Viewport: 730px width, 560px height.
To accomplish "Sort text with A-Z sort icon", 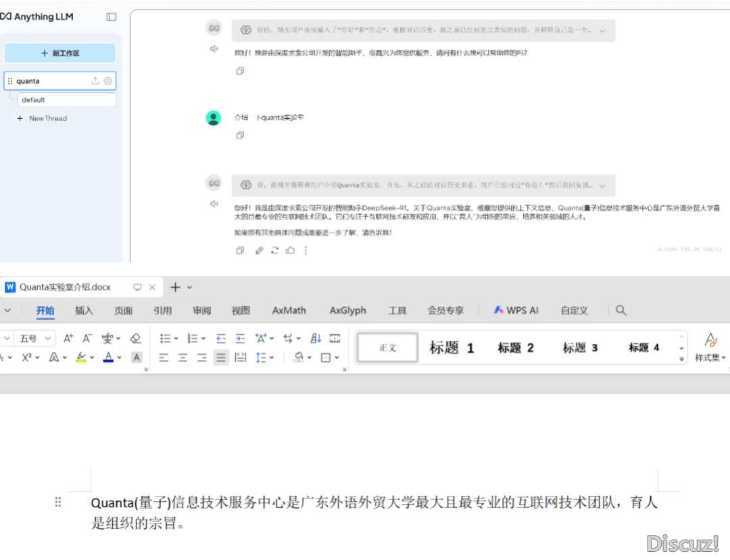I will tap(316, 338).
